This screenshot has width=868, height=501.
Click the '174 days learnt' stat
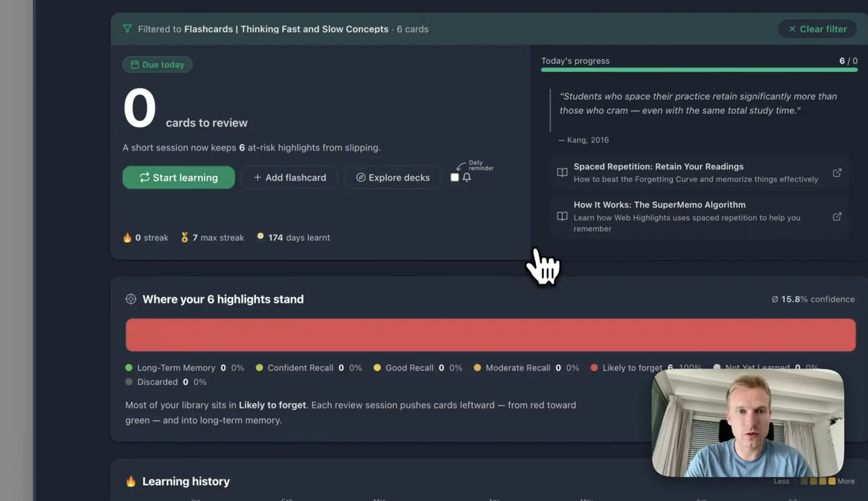click(293, 237)
